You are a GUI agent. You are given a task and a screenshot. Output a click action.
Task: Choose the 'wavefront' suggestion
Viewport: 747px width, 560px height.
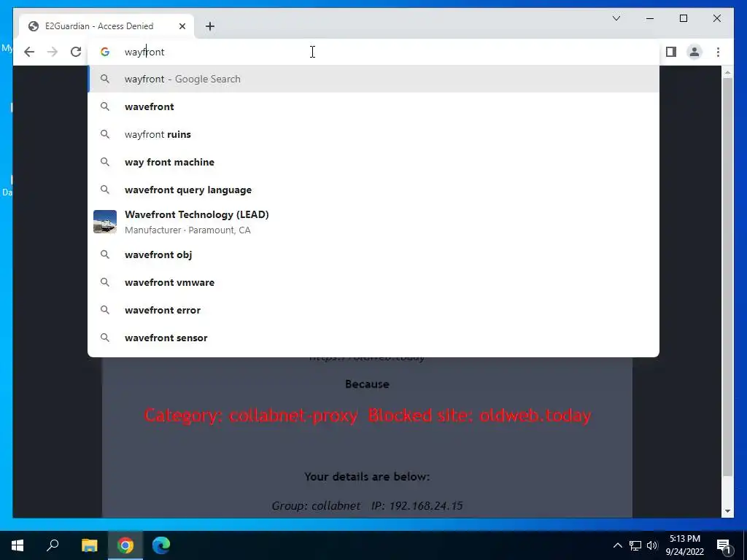[373, 106]
